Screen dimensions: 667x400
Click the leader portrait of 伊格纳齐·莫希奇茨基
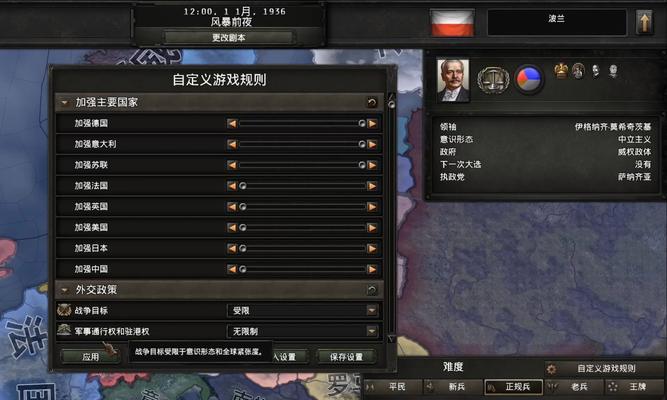pos(453,80)
